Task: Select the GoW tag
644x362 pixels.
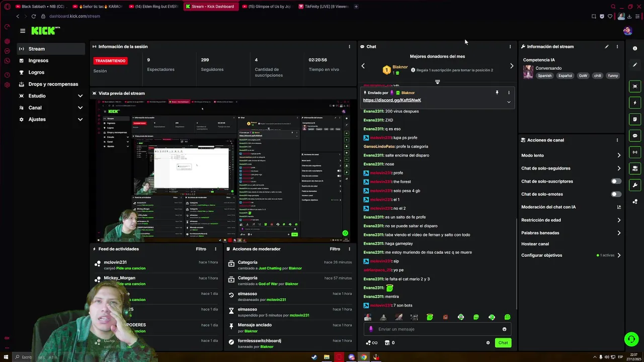Action: [583, 76]
